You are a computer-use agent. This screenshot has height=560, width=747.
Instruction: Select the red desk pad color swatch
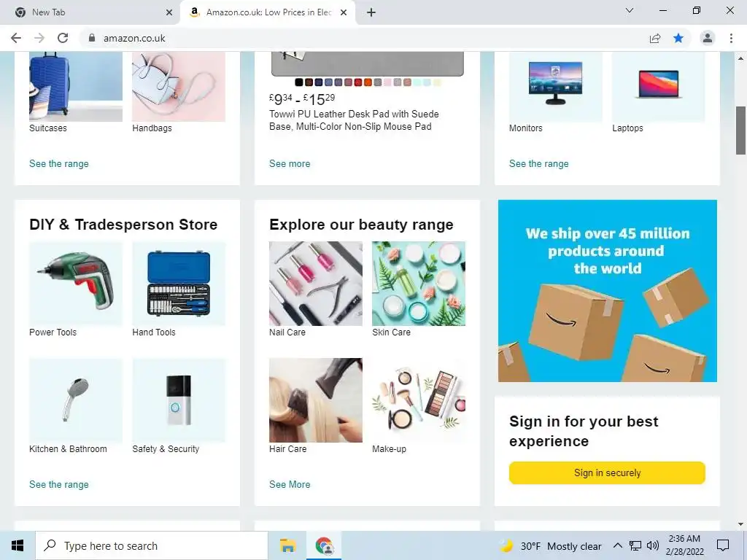[357, 82]
